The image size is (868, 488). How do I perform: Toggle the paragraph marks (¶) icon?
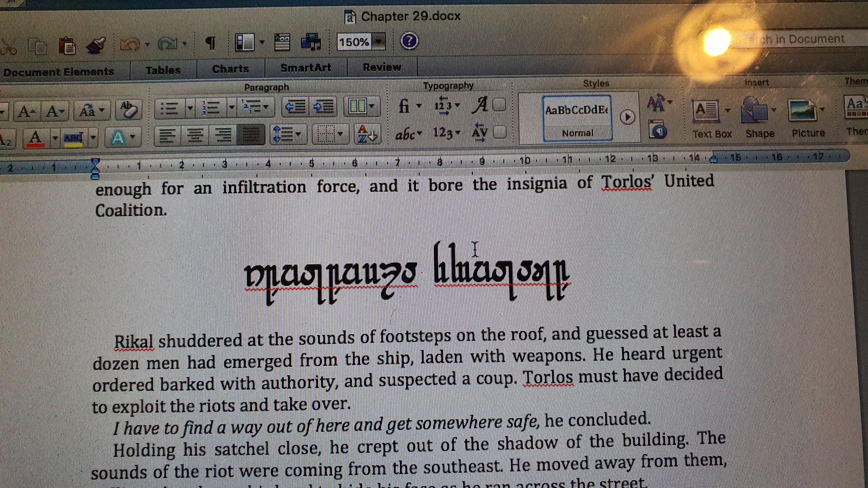coord(211,43)
